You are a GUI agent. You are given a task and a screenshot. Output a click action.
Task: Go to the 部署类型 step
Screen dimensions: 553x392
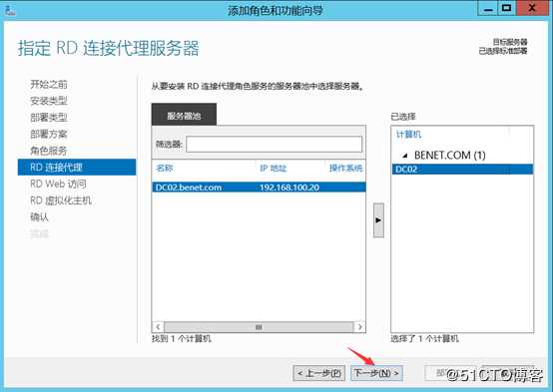click(x=49, y=118)
